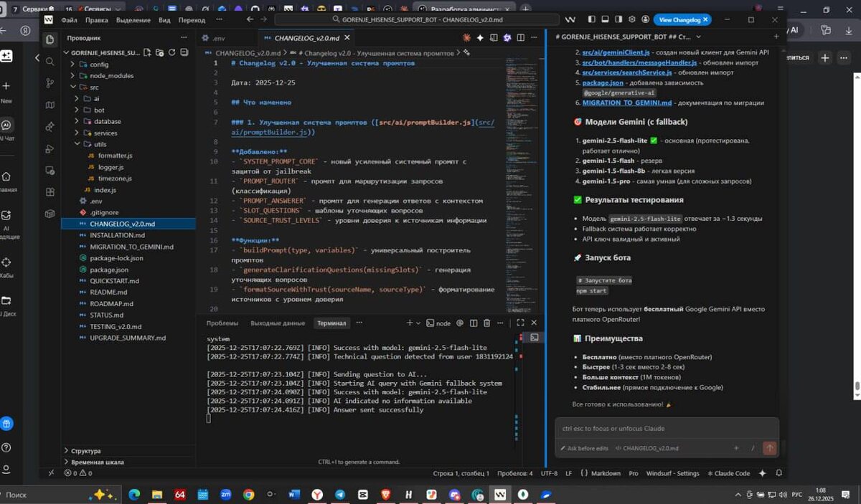The height and width of the screenshot is (504, 861).
Task: Add attachment plus in Claude input
Action: pos(736,448)
